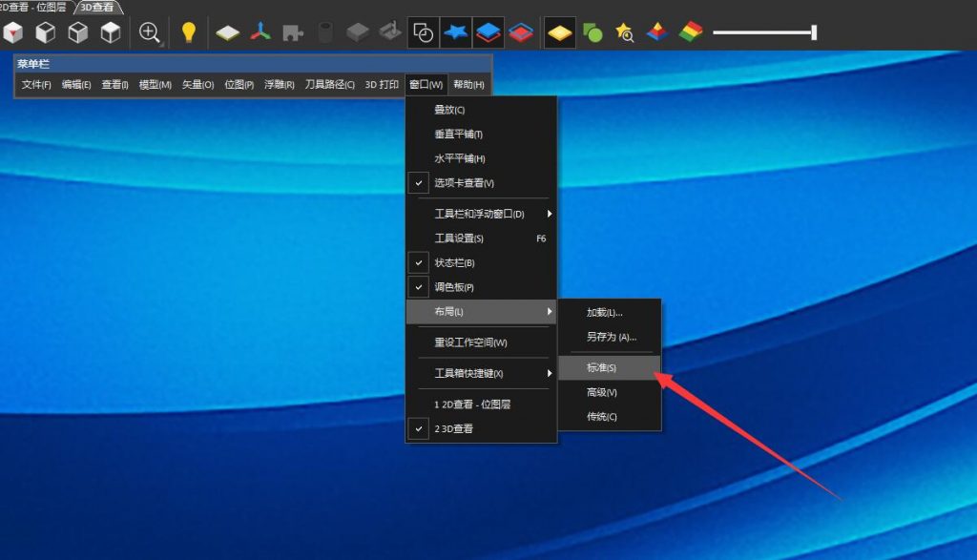Click the cube icon right of the red-marked cube

click(46, 32)
